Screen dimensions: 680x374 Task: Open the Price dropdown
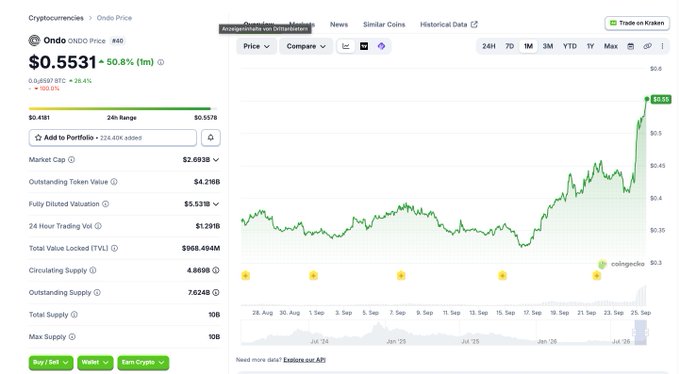click(x=256, y=46)
